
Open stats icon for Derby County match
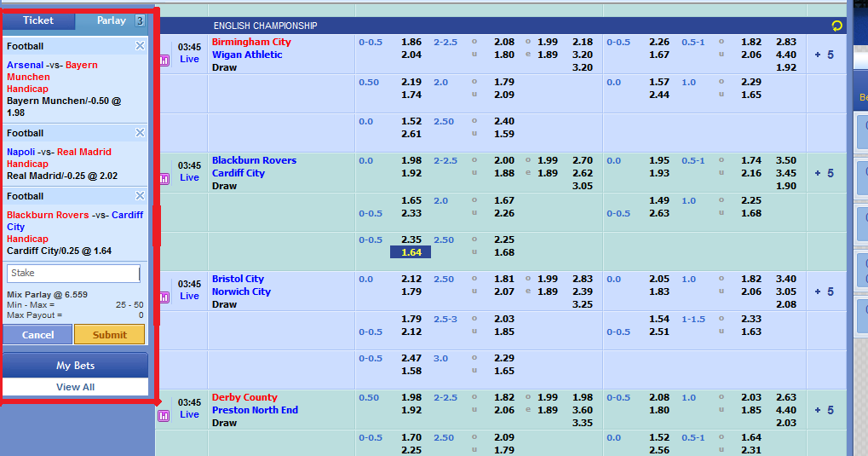(164, 416)
